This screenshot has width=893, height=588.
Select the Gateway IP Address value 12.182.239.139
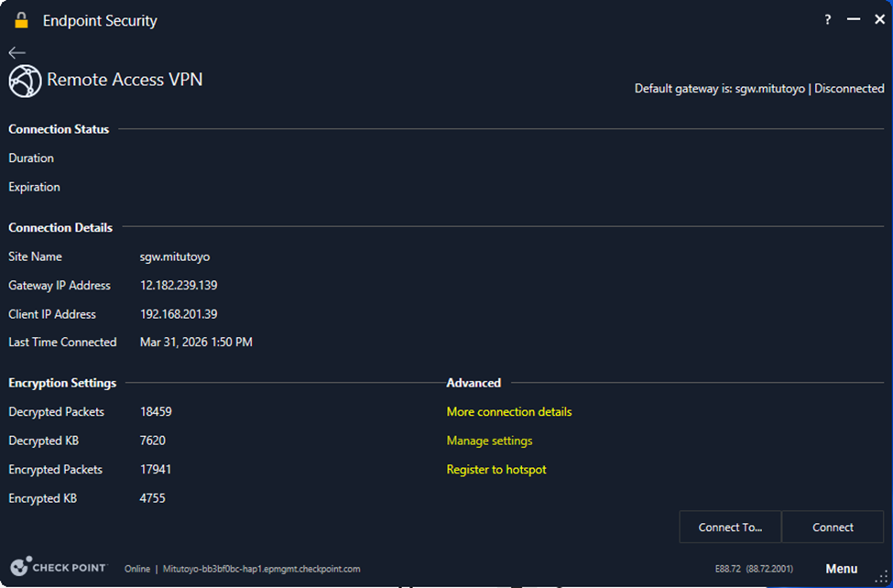point(179,286)
